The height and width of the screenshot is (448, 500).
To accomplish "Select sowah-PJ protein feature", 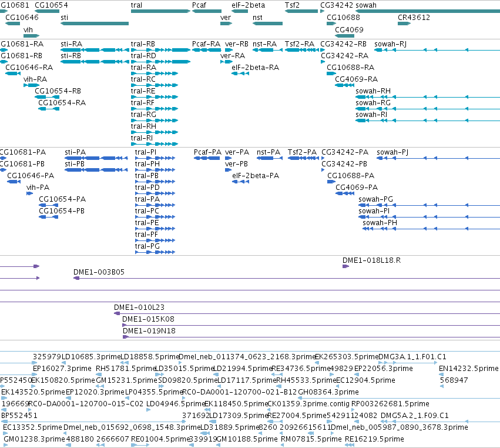I will tap(438, 158).
